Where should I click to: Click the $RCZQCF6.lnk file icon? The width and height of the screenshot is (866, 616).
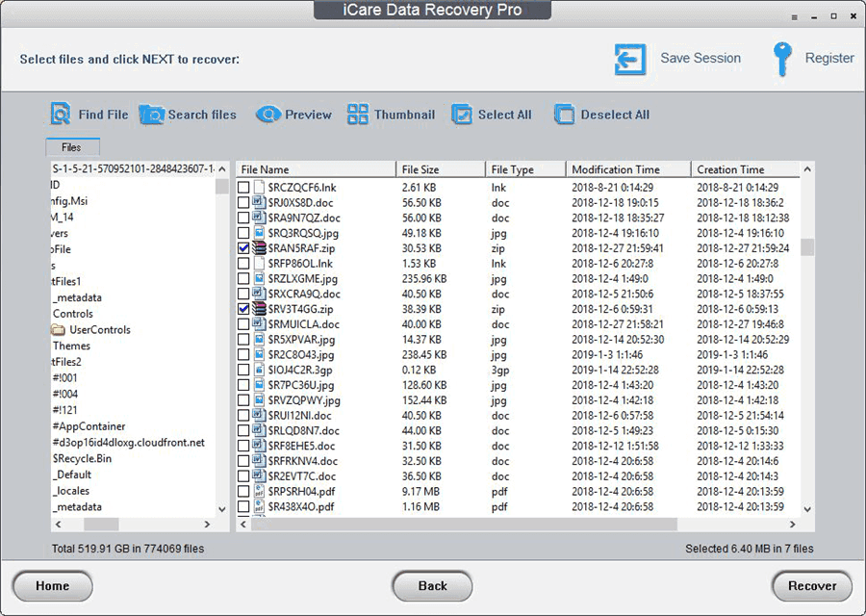pyautogui.click(x=259, y=188)
